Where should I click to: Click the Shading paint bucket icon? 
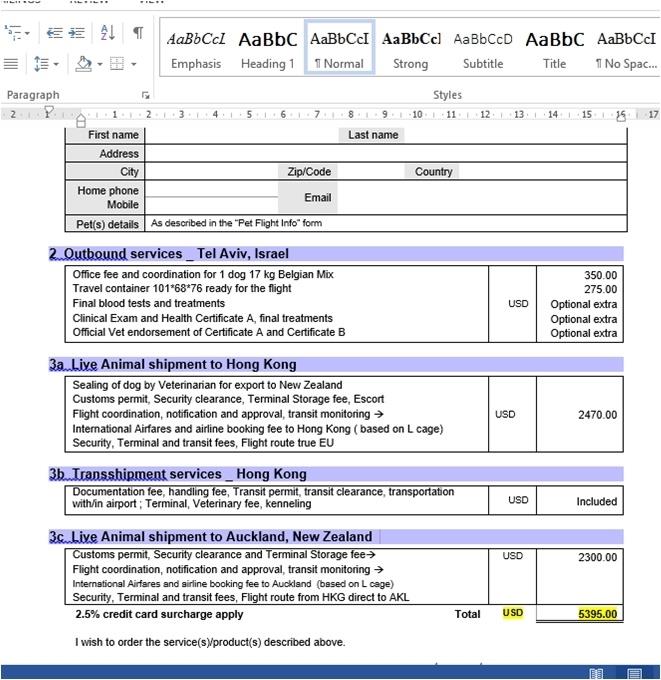click(84, 64)
